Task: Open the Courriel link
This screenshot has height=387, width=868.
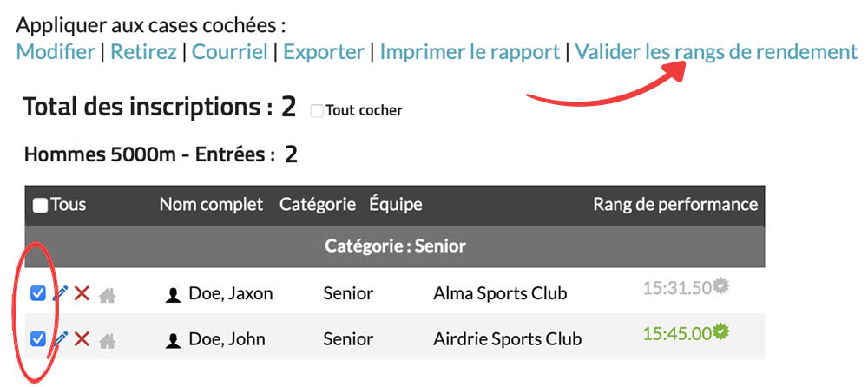Action: (230, 52)
